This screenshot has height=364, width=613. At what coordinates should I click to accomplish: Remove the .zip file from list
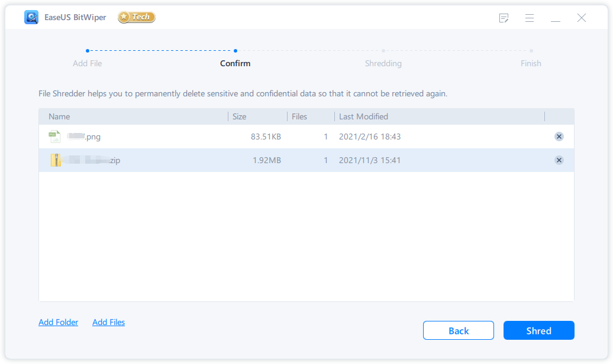(x=559, y=160)
